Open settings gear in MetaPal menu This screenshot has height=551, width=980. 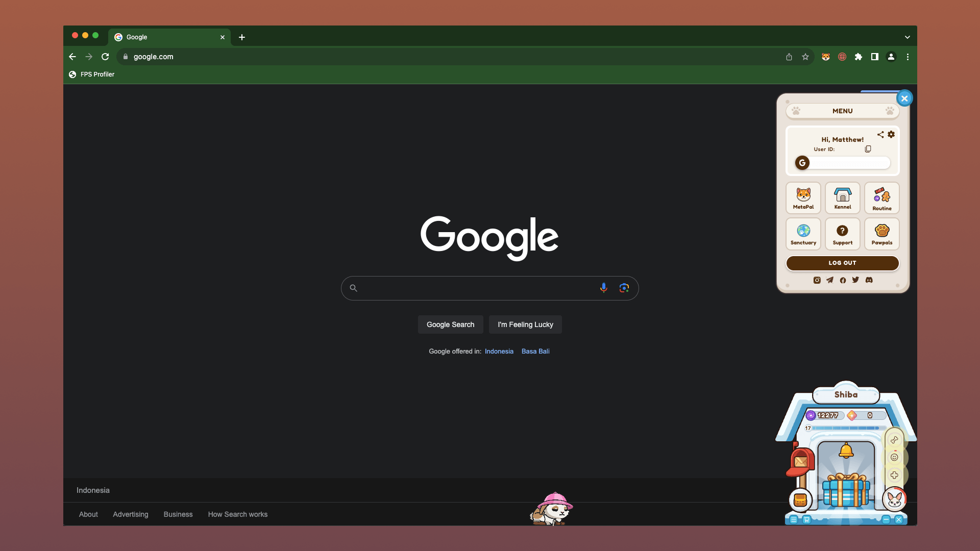click(x=891, y=134)
